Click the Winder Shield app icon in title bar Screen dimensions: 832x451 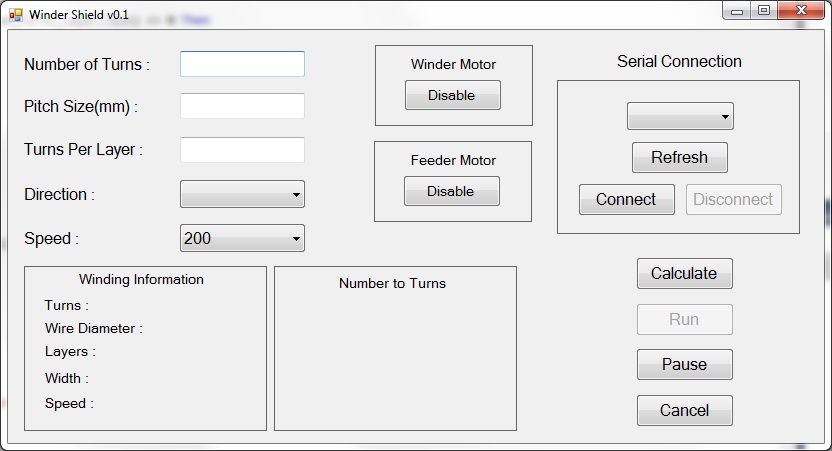(16, 15)
